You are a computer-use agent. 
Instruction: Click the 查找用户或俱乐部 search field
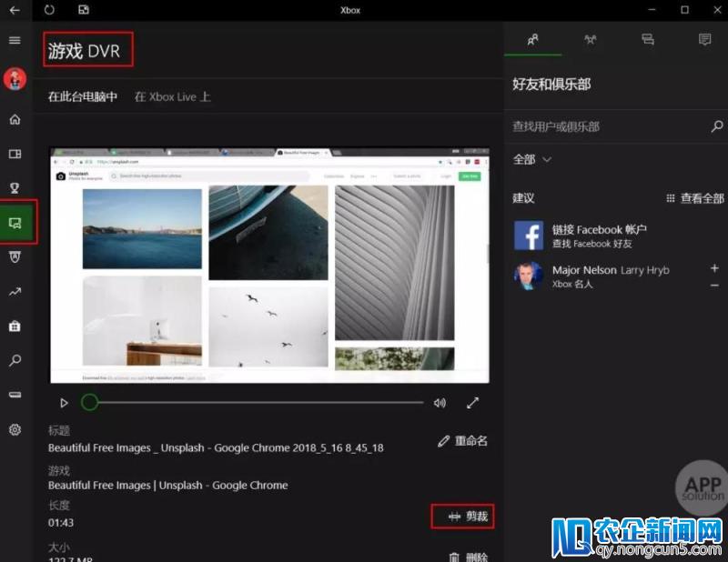click(608, 126)
